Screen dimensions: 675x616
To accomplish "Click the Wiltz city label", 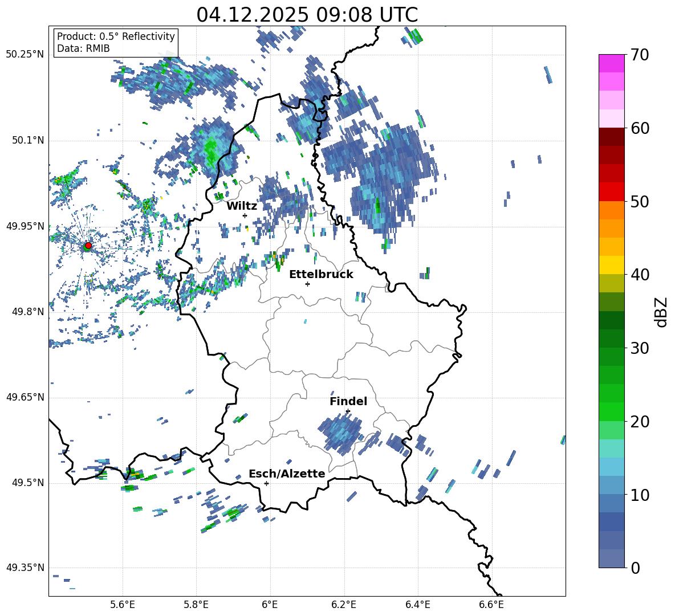I will (242, 206).
